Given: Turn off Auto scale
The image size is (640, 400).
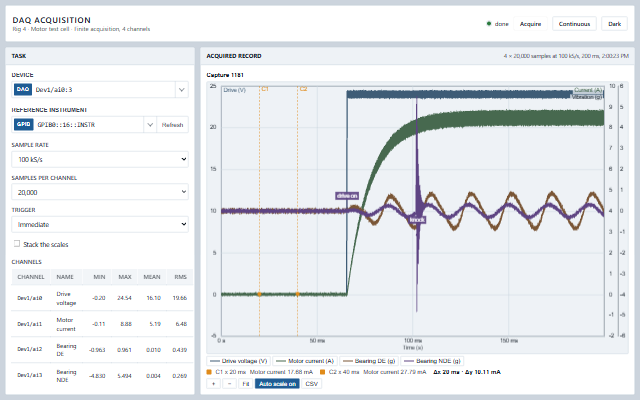Looking at the screenshot, I should tap(277, 384).
